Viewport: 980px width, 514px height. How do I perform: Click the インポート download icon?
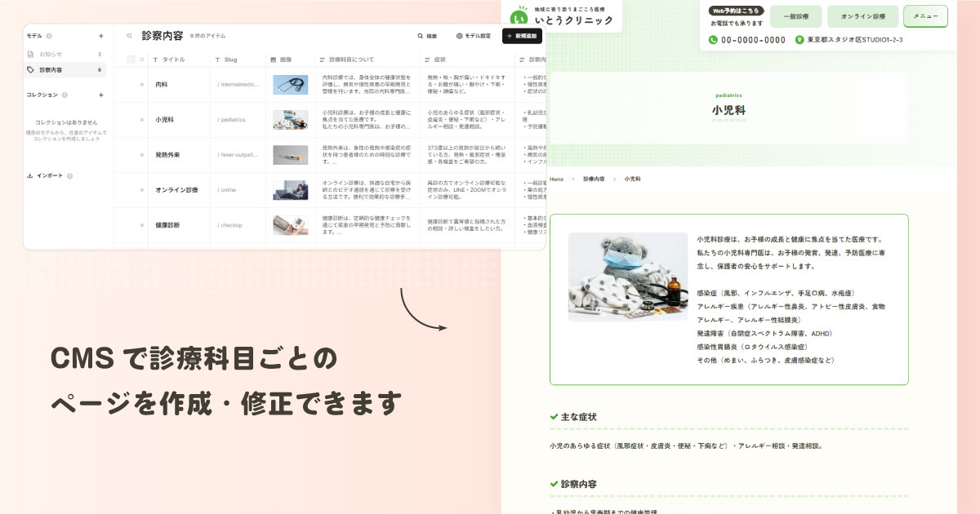tap(30, 175)
